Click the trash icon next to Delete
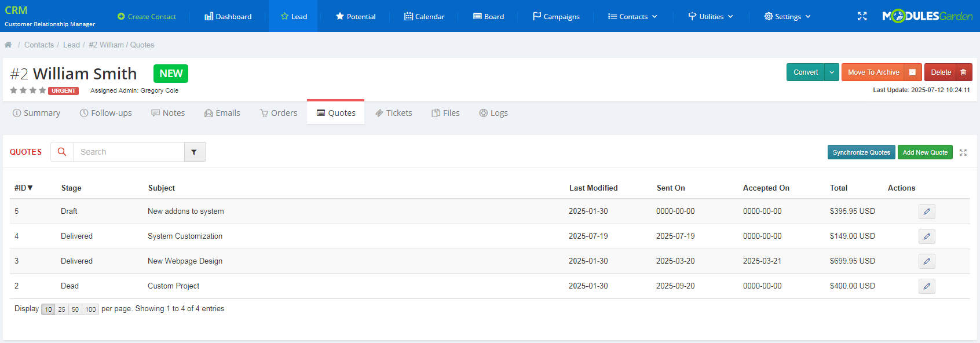 tap(964, 72)
